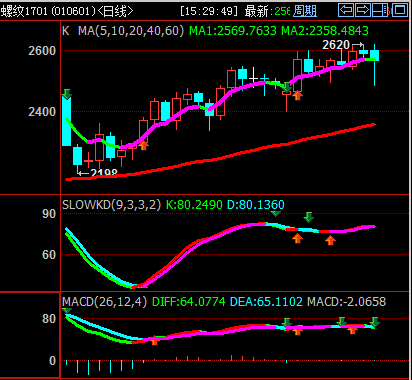Click the DEA:65.1102 value
Viewport: 412px width, 380px height.
pos(266,302)
